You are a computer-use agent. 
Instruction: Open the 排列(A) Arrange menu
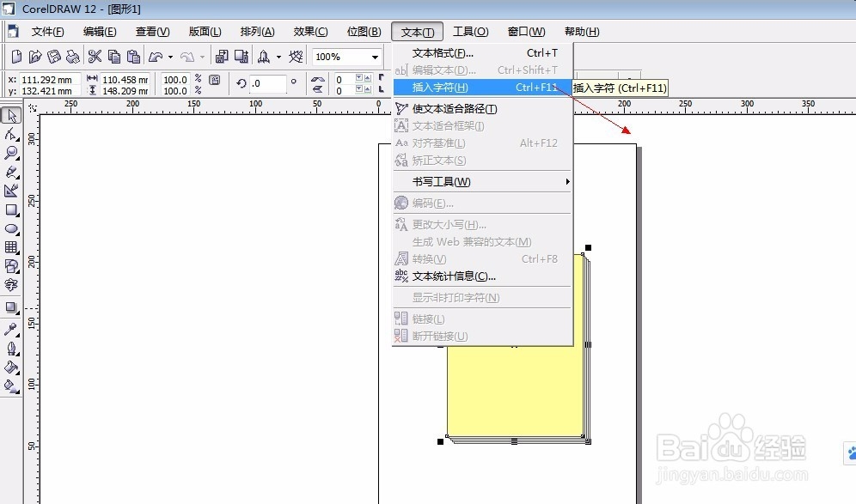coord(258,32)
